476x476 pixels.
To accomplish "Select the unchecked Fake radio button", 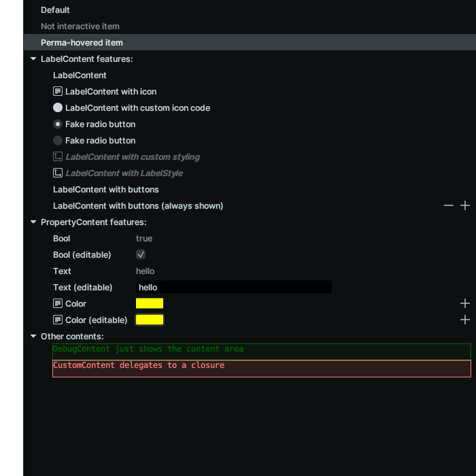I will pos(58,141).
